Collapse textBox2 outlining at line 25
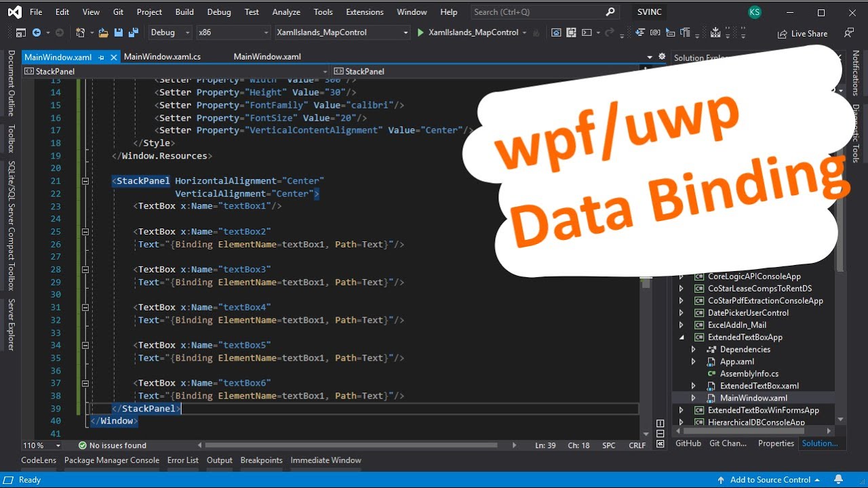The height and width of the screenshot is (488, 868). 85,232
